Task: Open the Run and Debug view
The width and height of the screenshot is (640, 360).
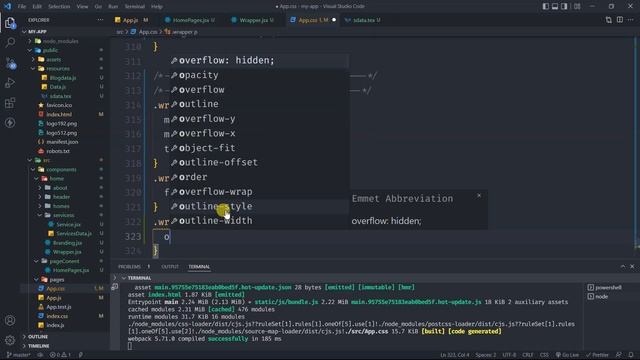Action: (10, 82)
